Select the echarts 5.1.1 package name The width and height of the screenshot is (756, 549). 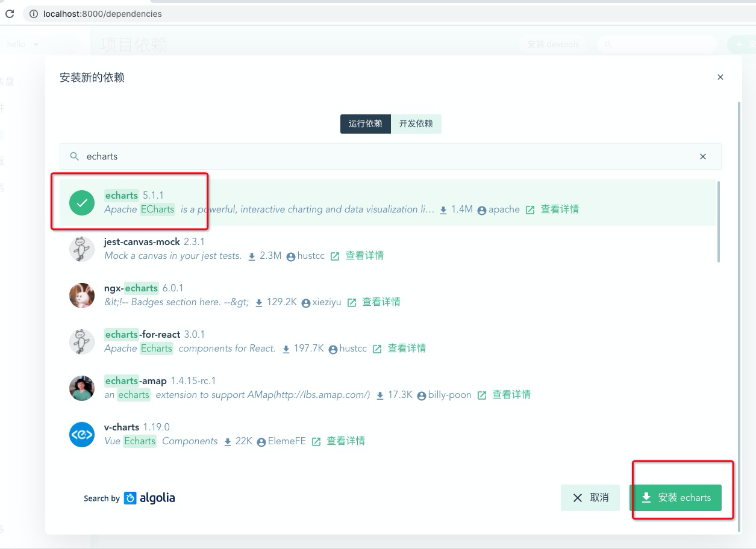[121, 195]
